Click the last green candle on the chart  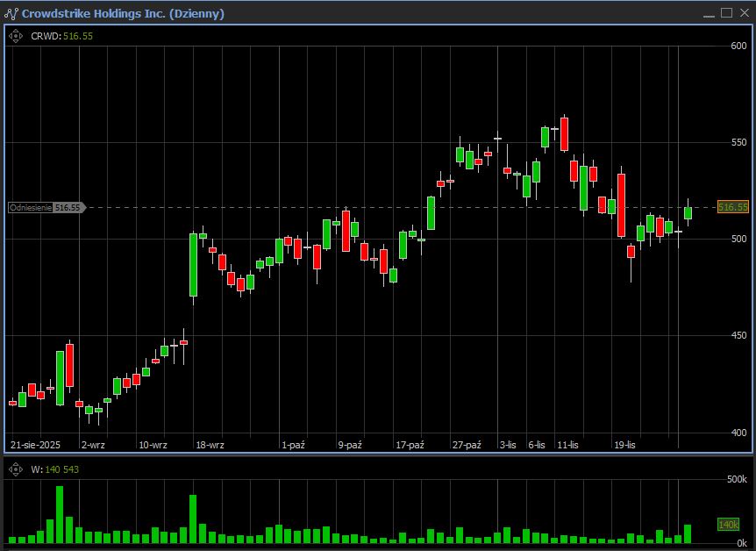point(688,212)
